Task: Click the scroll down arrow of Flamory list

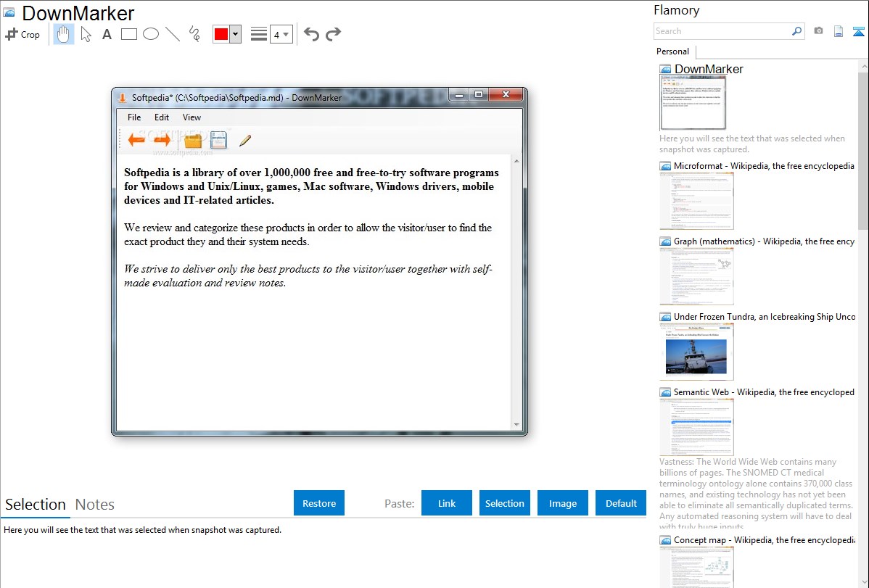Action: coord(863,582)
